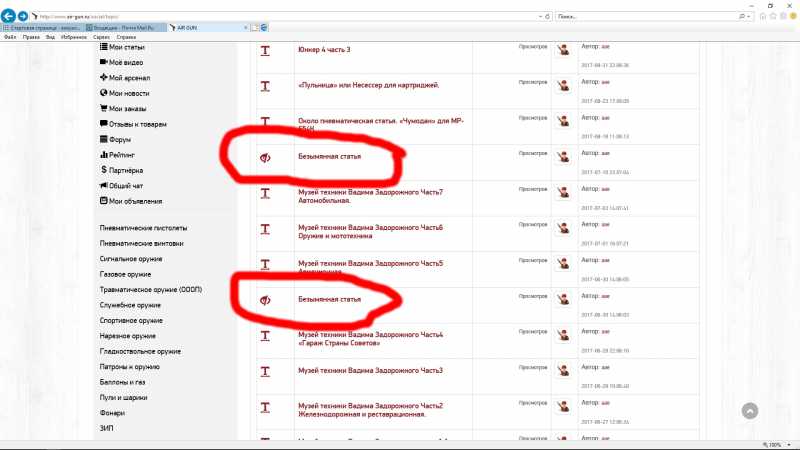Image resolution: width=800 pixels, height=450 pixels.
Task: Open Музей техники Часть4 «Гараж Страны Советов»
Action: point(370,339)
